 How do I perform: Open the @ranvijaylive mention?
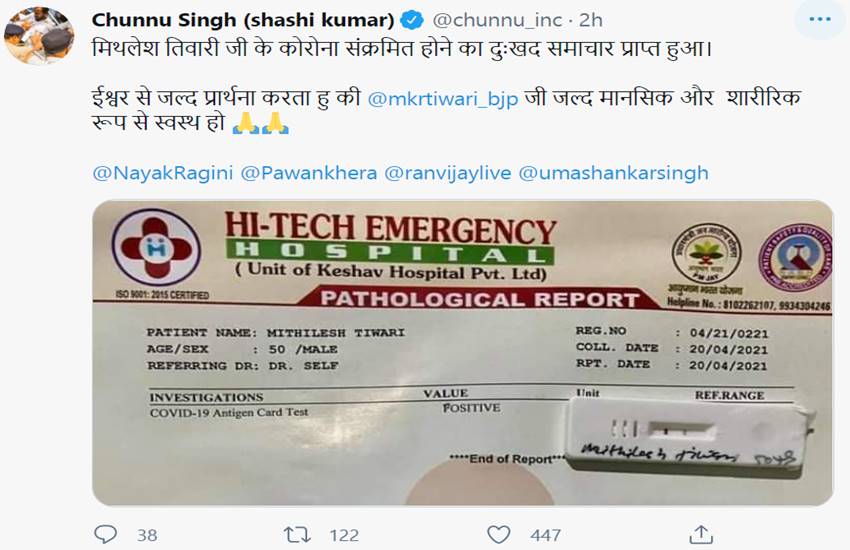[x=448, y=173]
